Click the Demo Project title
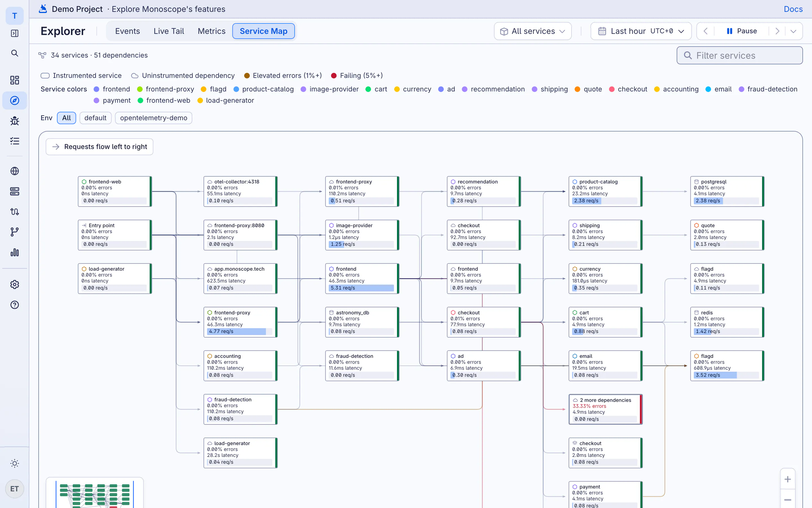This screenshot has height=508, width=812. pos(77,9)
